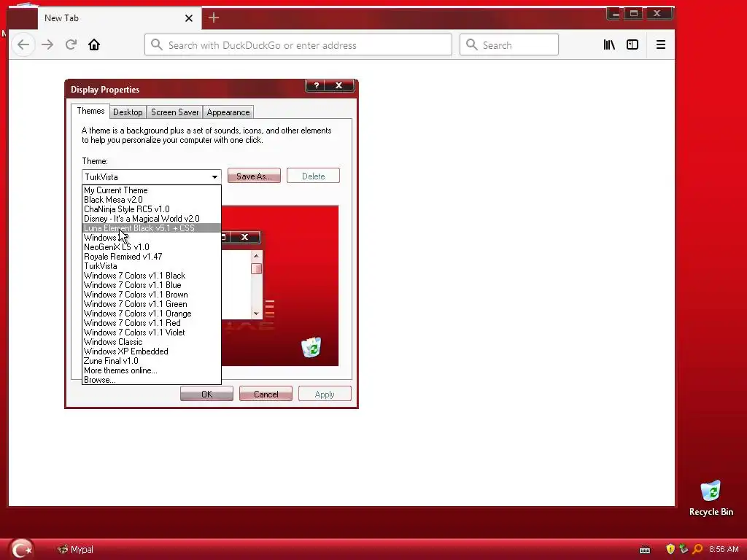Open the on-screen keyboard tray icon
This screenshot has height=560, width=747.
pos(645,550)
